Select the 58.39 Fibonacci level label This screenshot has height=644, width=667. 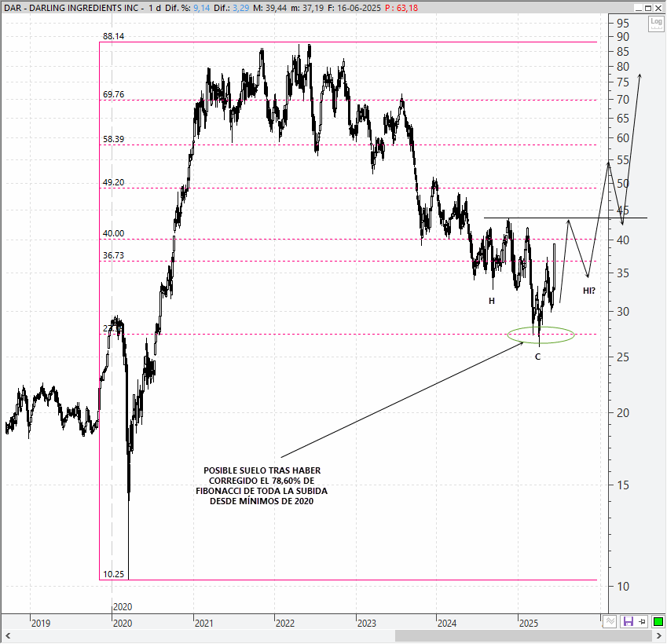pos(114,139)
